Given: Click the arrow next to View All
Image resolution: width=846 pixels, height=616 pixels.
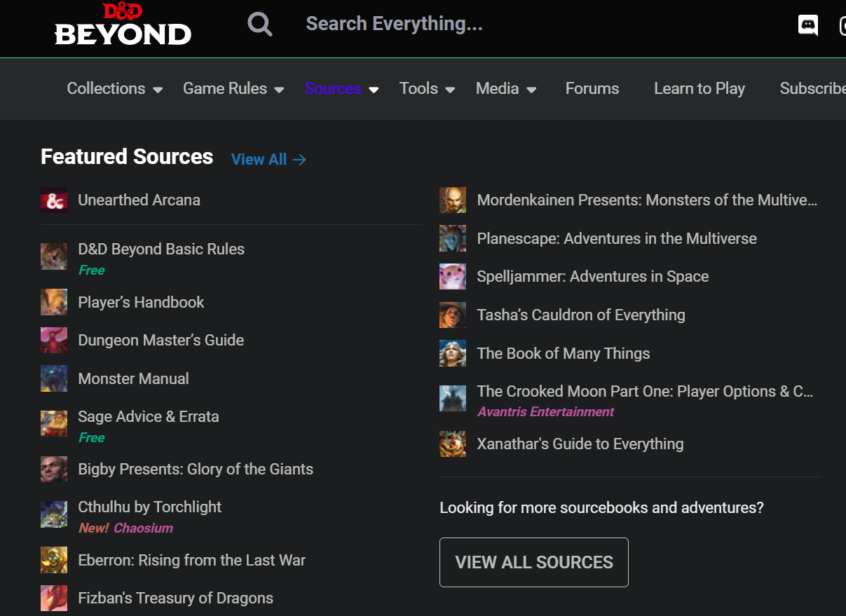Looking at the screenshot, I should [299, 160].
